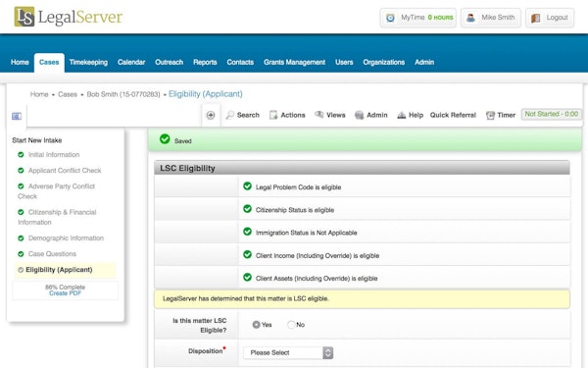Click the Cases breadcrumb link
Viewport: 588px width, 368px height.
pyautogui.click(x=68, y=94)
